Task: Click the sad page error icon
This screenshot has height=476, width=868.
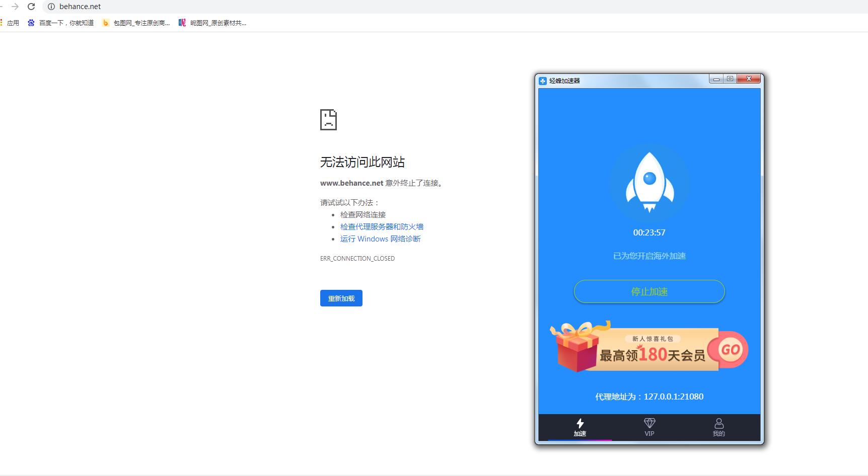Action: pos(328,120)
